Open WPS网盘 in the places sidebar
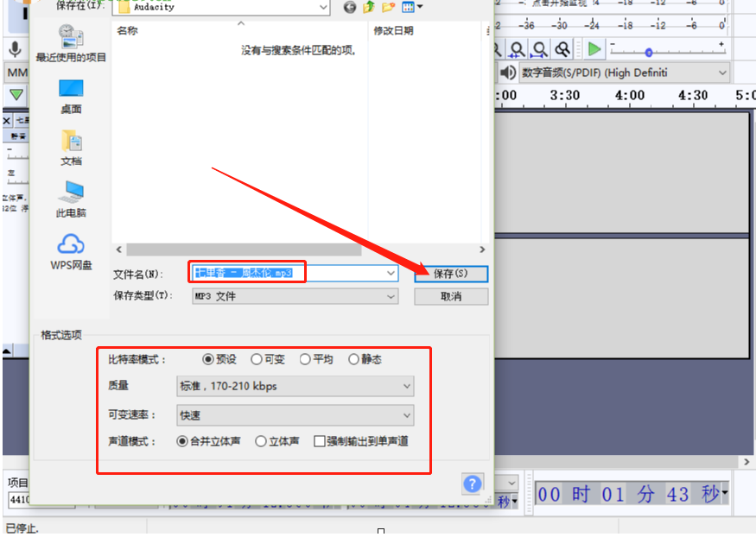 click(x=71, y=251)
